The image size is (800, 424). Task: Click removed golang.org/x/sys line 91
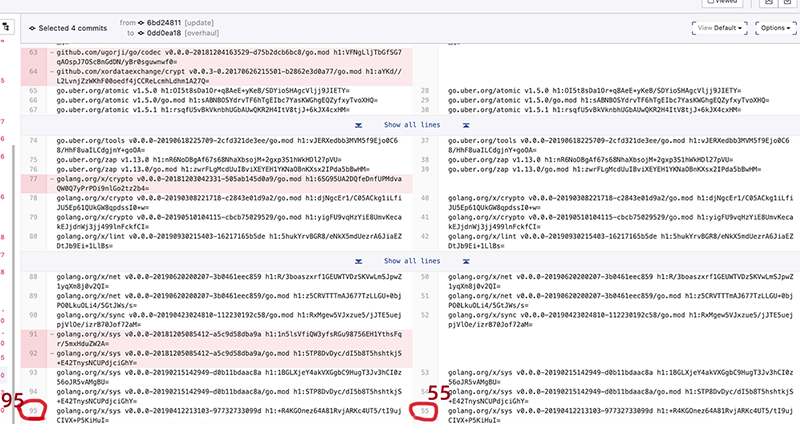point(229,339)
